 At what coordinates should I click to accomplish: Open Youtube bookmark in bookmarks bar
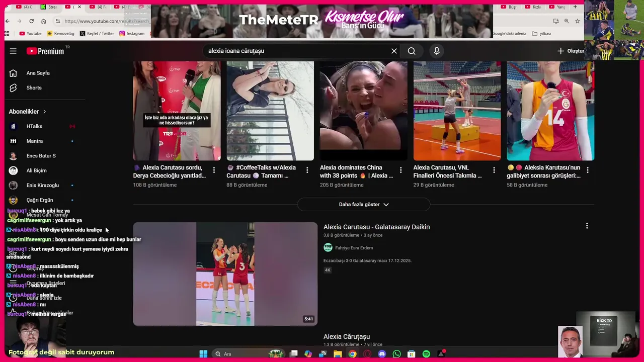click(30, 34)
